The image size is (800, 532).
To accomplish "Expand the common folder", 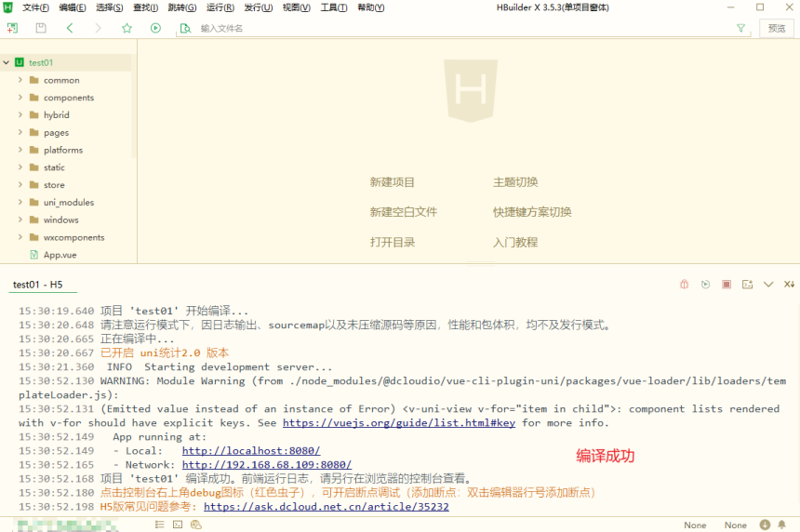I will click(x=20, y=80).
